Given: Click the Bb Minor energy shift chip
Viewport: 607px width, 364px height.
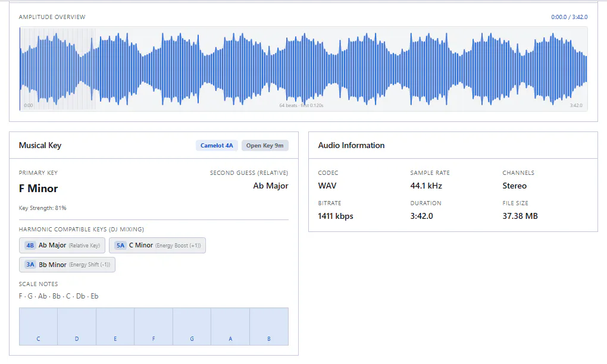Looking at the screenshot, I should pyautogui.click(x=67, y=265).
